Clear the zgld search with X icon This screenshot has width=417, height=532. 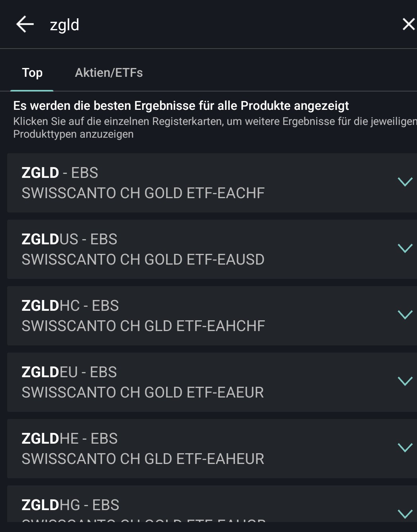click(x=408, y=24)
